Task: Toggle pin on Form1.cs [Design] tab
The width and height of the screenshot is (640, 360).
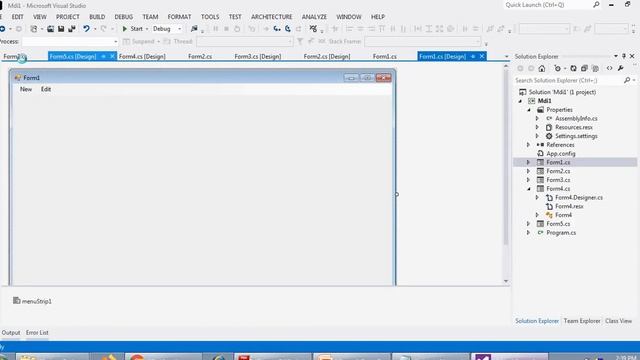Action: [x=473, y=56]
